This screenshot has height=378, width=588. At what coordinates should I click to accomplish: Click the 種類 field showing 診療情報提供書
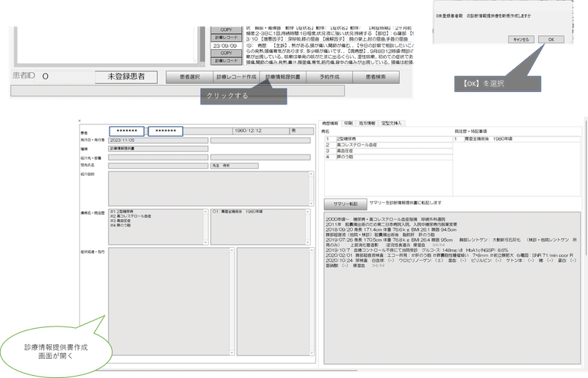coord(158,149)
